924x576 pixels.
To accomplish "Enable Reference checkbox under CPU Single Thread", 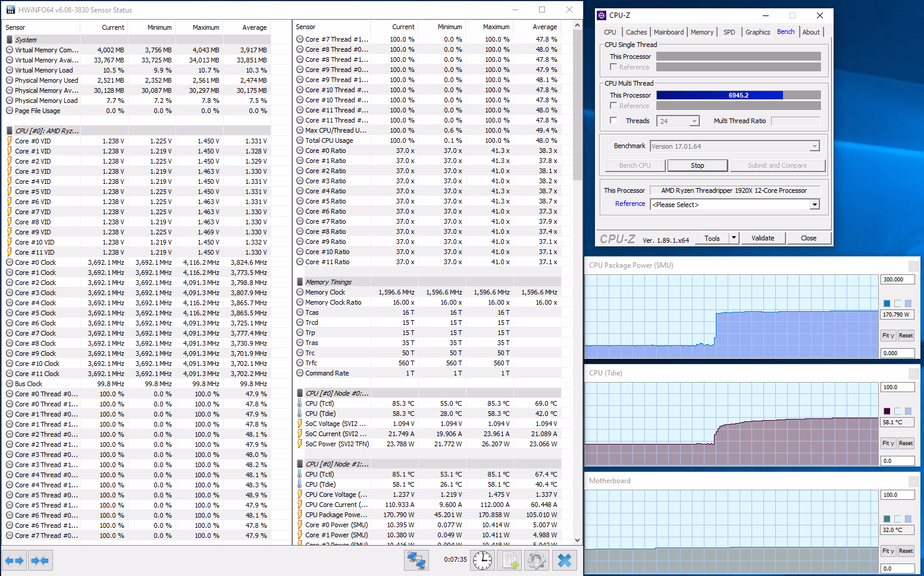I will (613, 67).
